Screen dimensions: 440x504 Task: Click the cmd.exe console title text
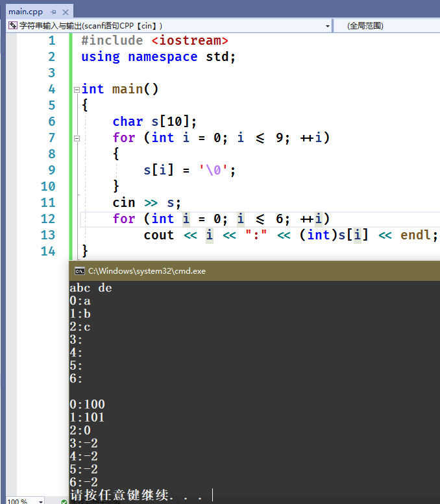pyautogui.click(x=147, y=271)
